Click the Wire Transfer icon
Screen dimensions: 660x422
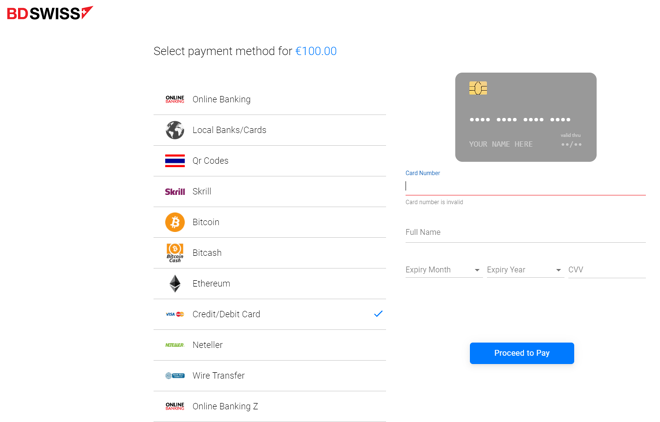pos(175,376)
